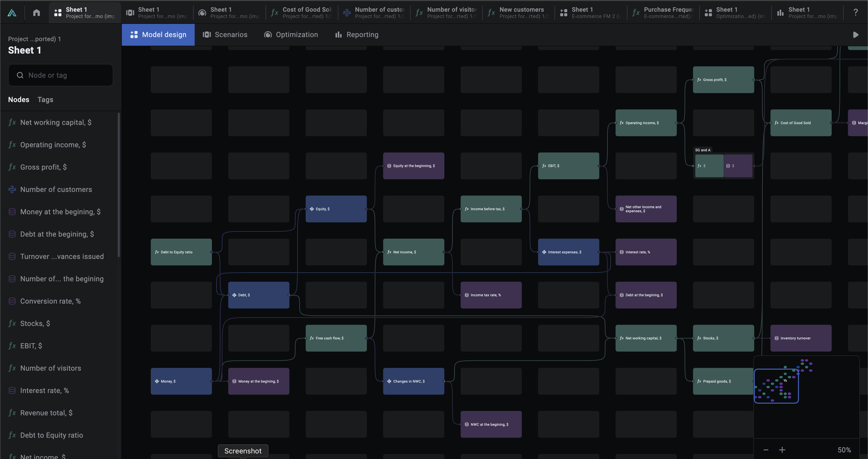Select Conversion rate, % in node list
Screen dimensions: 868x459
(x=50, y=301)
